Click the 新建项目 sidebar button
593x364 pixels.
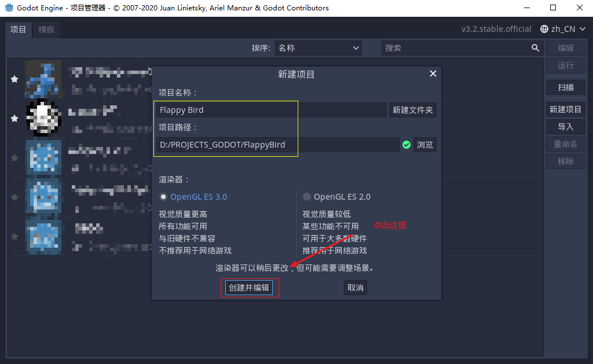566,109
